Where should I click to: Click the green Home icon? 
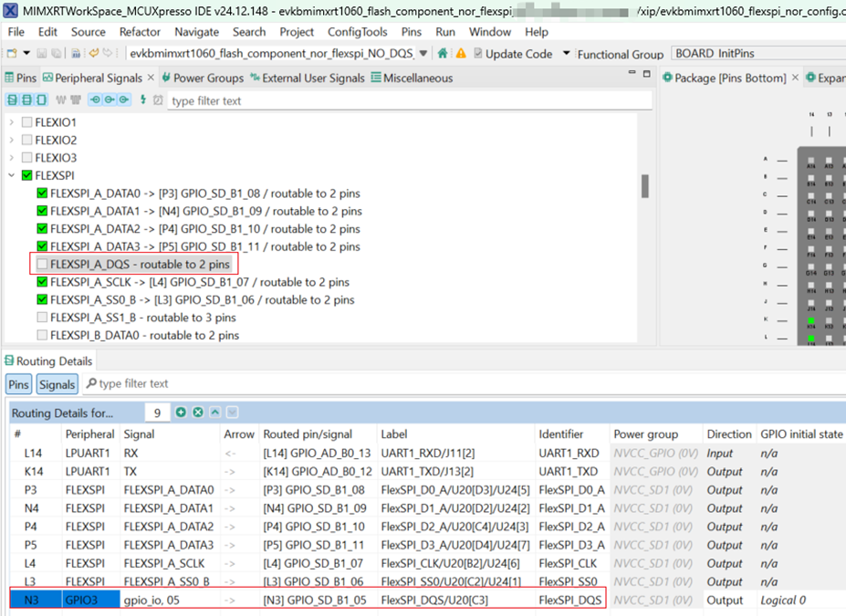(443, 53)
